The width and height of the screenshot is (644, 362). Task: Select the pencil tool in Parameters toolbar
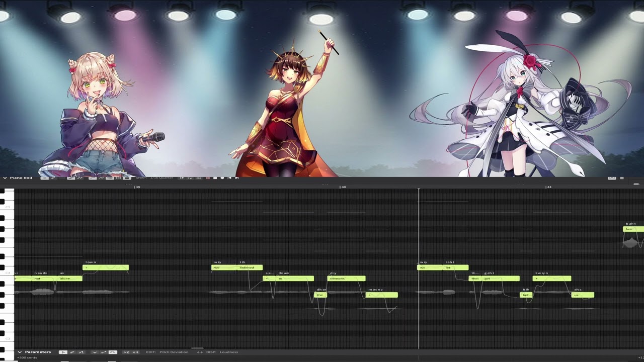click(72, 352)
